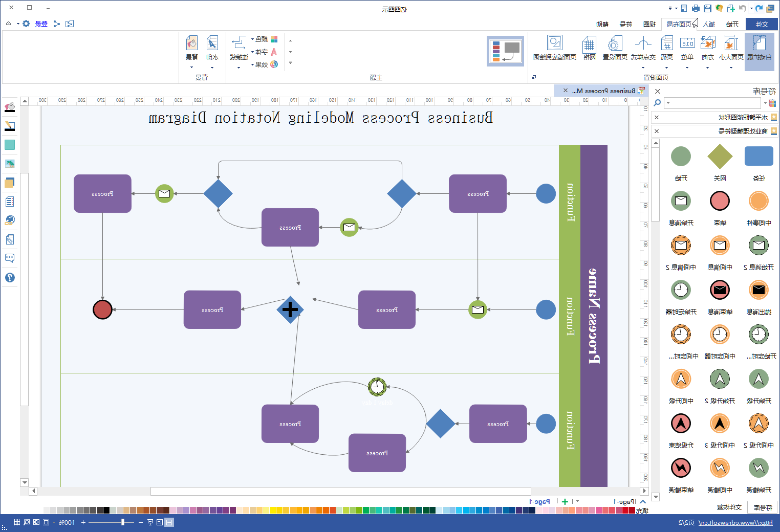Click the save floppy disk icon
The image size is (780, 532).
coord(707,8)
